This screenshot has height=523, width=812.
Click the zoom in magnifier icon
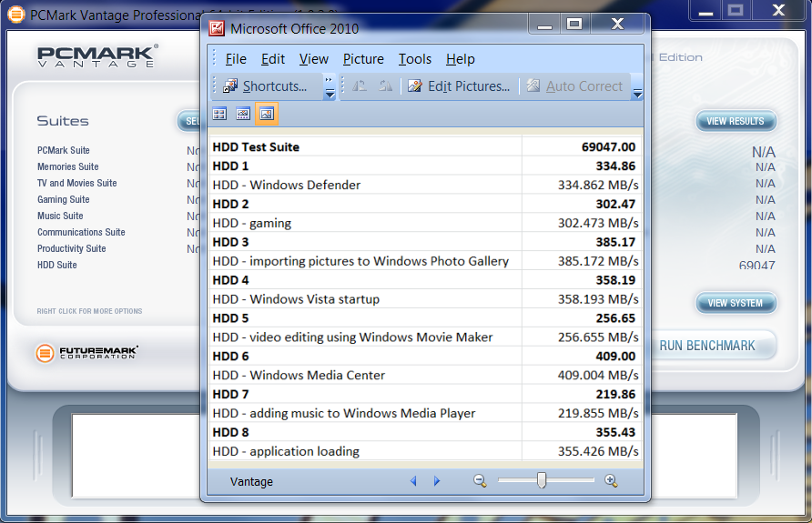point(611,481)
